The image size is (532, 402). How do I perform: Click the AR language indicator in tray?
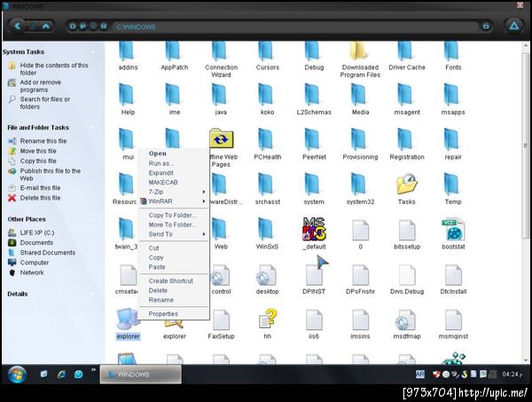point(420,374)
